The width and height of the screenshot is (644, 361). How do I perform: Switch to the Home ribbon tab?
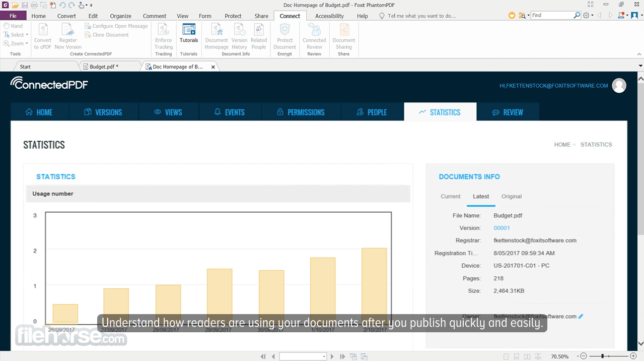click(x=39, y=16)
